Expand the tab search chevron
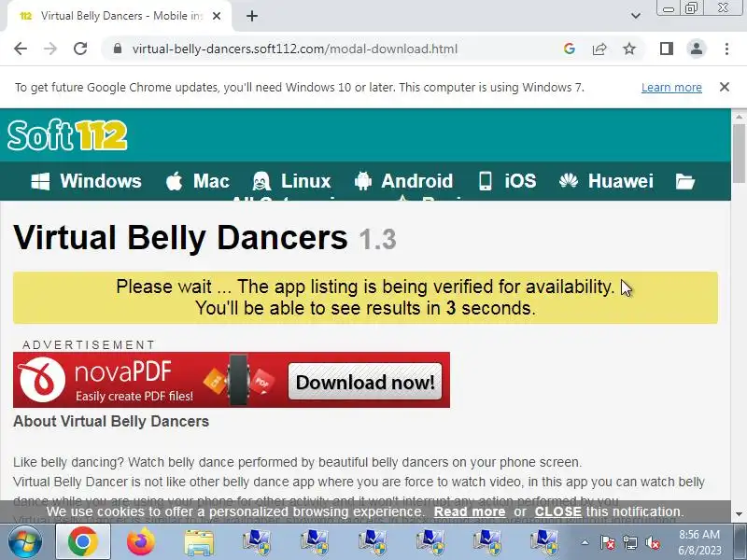This screenshot has width=747, height=560. (x=636, y=16)
